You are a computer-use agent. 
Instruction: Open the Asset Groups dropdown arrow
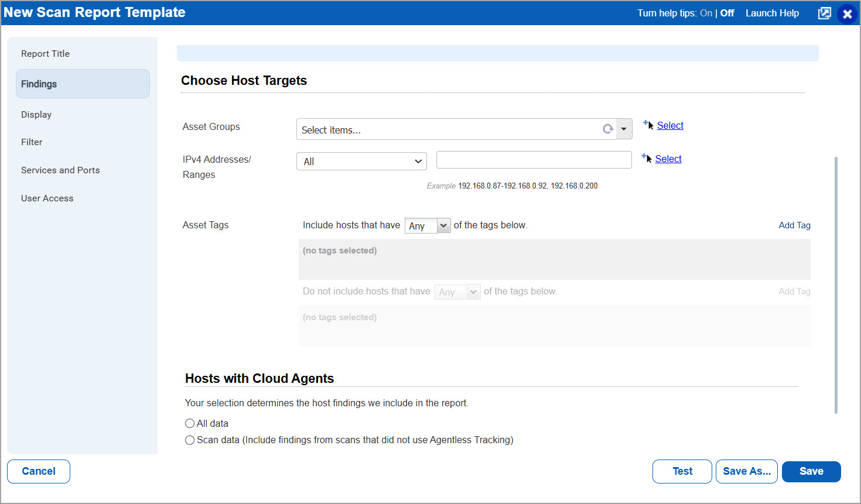[x=623, y=129]
